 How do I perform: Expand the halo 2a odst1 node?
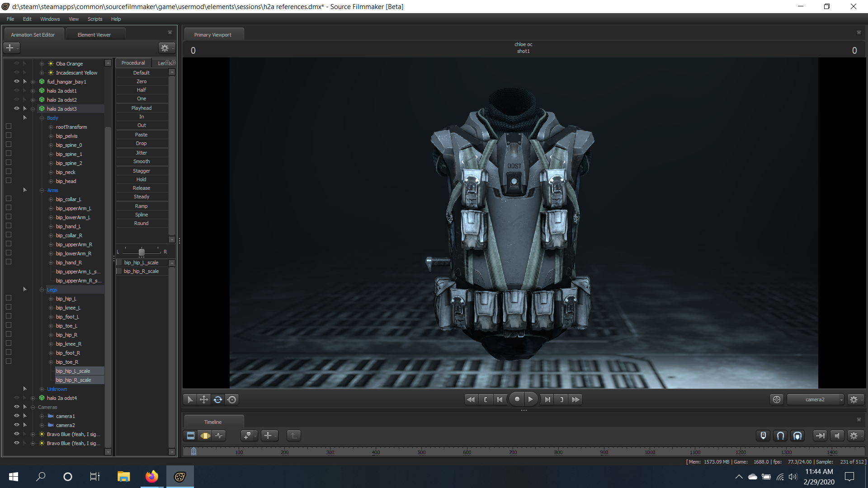[33, 91]
